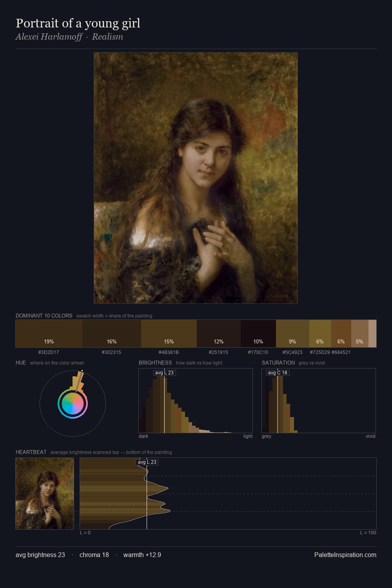Click the 'warmth +12.9' footer stat
The image size is (392, 588).
click(142, 555)
